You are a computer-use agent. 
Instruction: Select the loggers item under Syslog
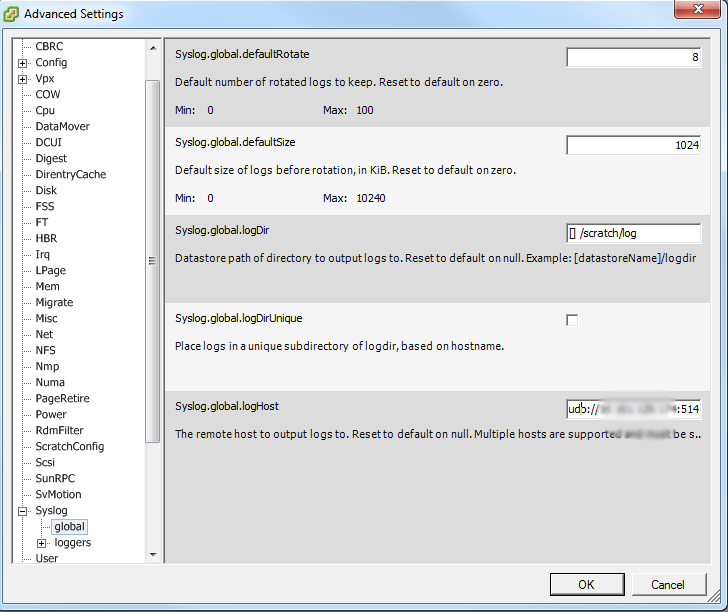72,542
